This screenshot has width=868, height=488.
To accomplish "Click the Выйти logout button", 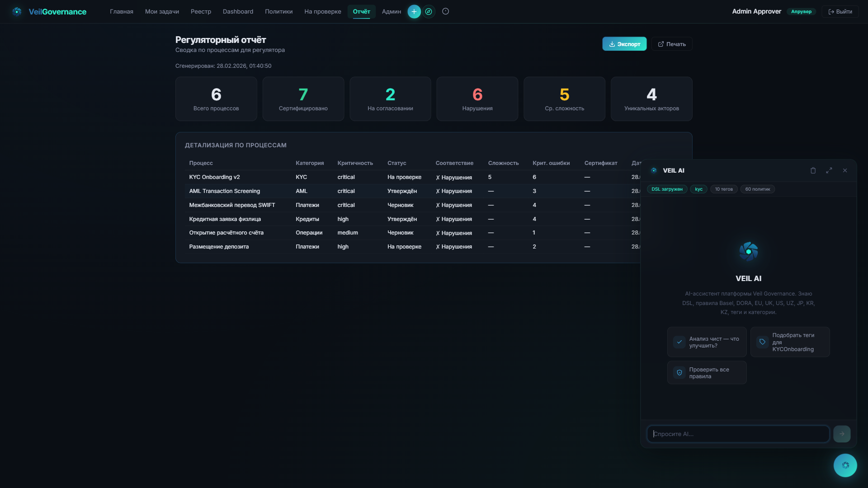I will click(840, 12).
